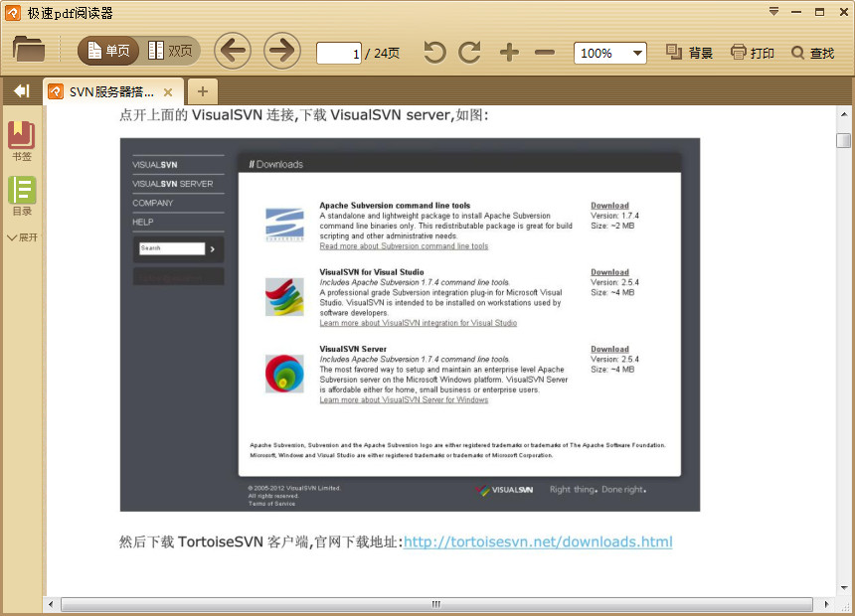Select the SVN服务器搭... document tab
855x616 pixels.
click(110, 92)
